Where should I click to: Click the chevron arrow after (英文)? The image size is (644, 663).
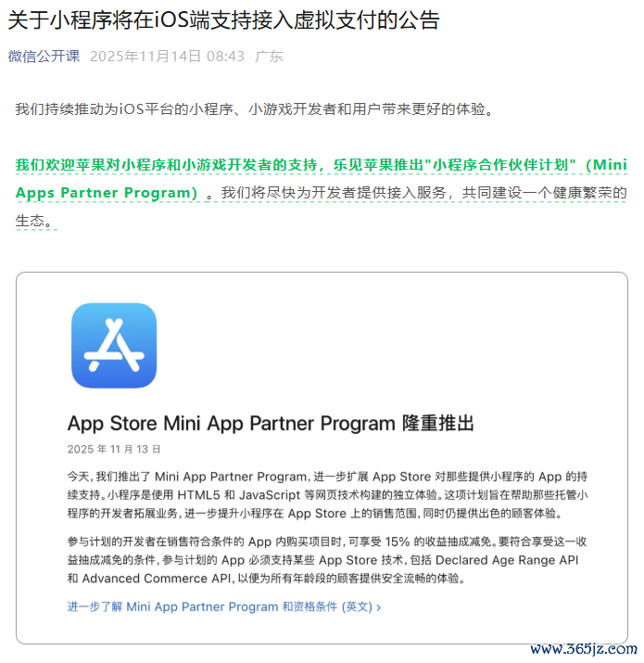379,607
